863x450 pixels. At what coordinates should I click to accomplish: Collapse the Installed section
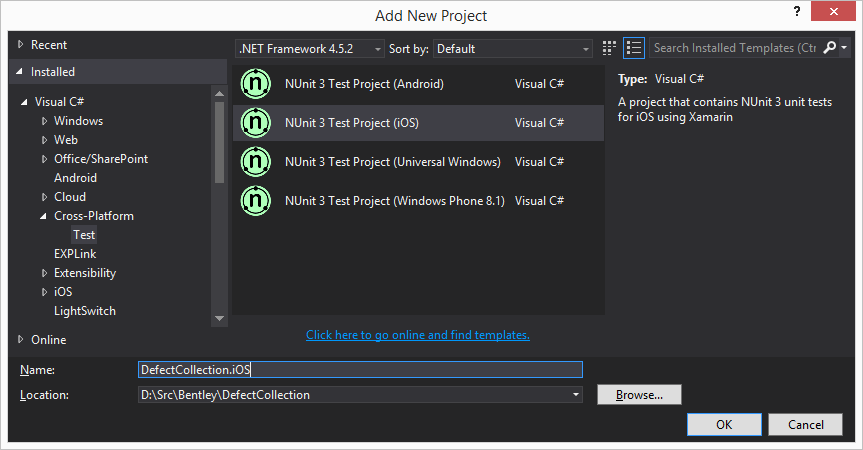pyautogui.click(x=20, y=72)
